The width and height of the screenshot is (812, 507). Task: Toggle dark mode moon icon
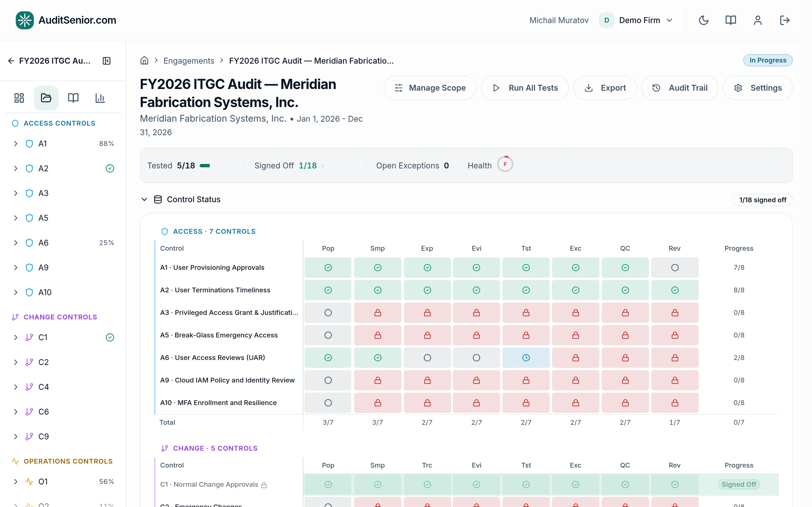click(x=704, y=20)
